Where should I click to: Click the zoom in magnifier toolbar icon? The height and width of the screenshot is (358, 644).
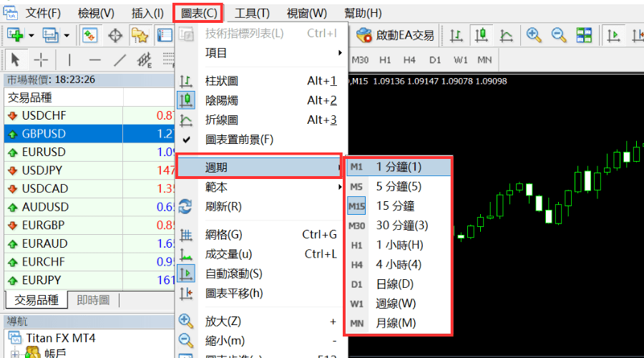click(x=534, y=34)
